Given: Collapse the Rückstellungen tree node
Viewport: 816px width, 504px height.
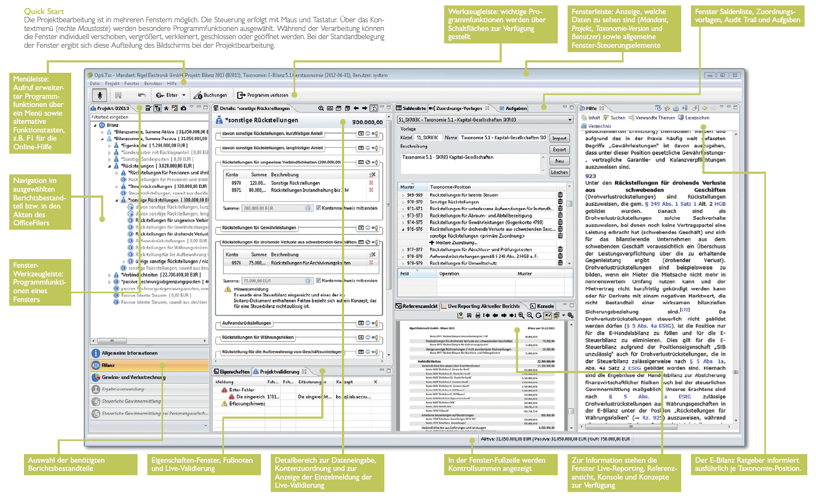Looking at the screenshot, I should coord(109,166).
